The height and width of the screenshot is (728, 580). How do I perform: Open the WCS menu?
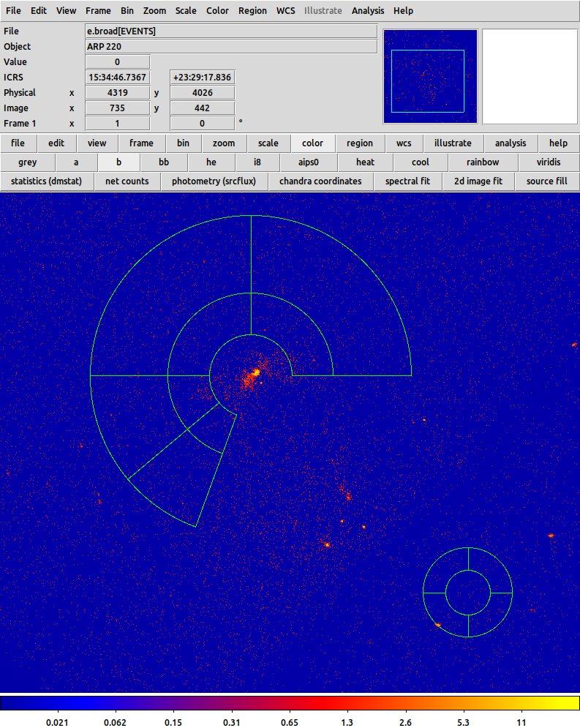285,10
